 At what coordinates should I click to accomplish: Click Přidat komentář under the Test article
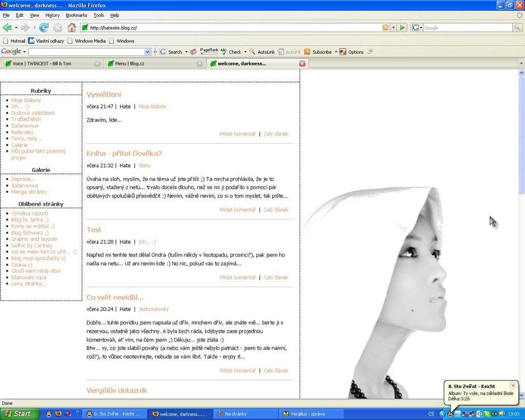[x=237, y=277]
